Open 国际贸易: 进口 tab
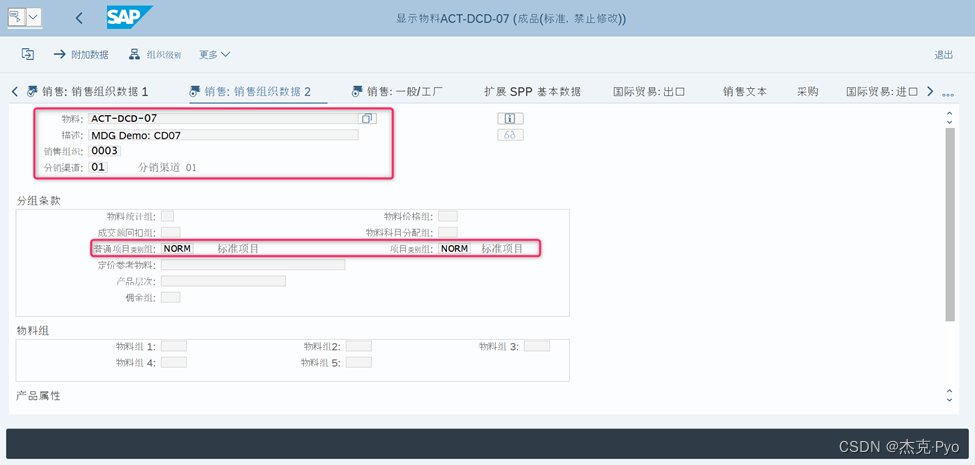Image resolution: width=975 pixels, height=465 pixels. pos(882,92)
